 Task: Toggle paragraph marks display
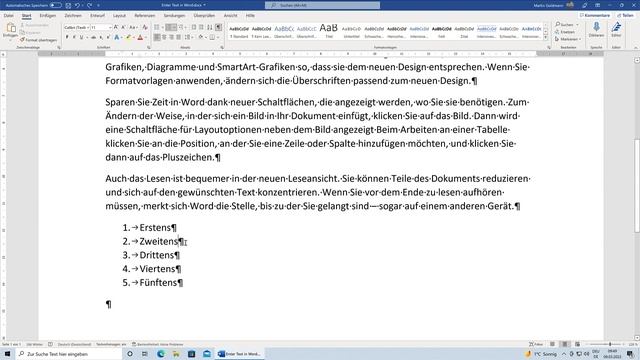219,27
